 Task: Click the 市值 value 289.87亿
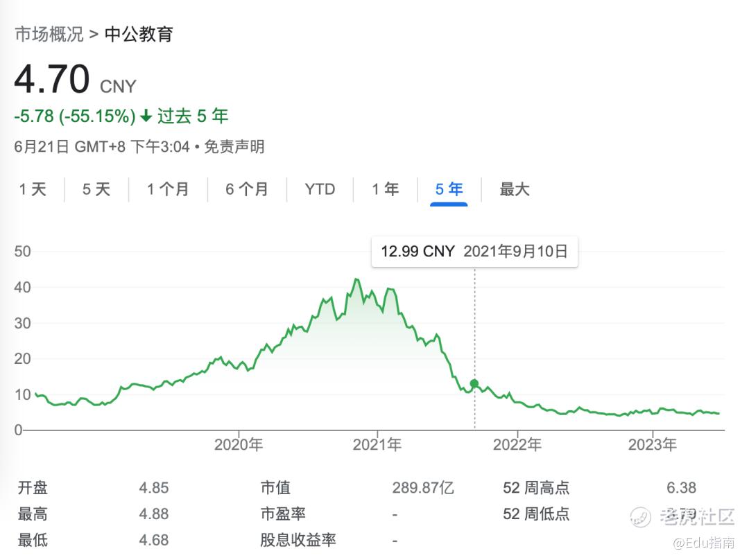click(423, 487)
